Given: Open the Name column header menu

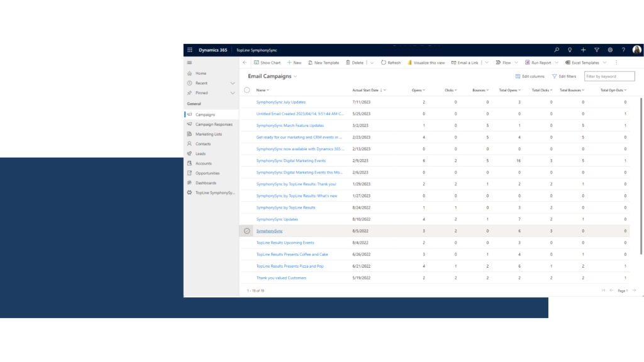Looking at the screenshot, I should pos(262,90).
